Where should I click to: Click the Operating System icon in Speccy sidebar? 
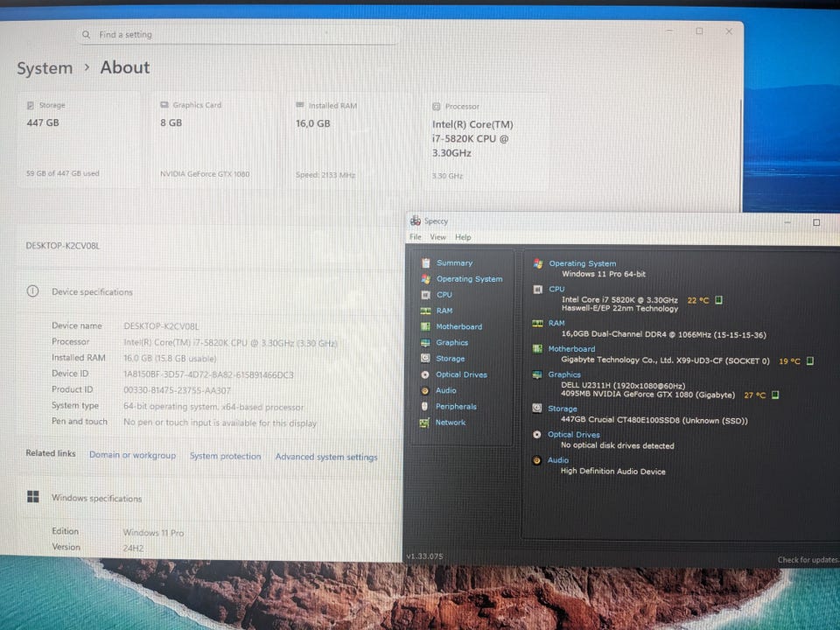click(x=425, y=278)
